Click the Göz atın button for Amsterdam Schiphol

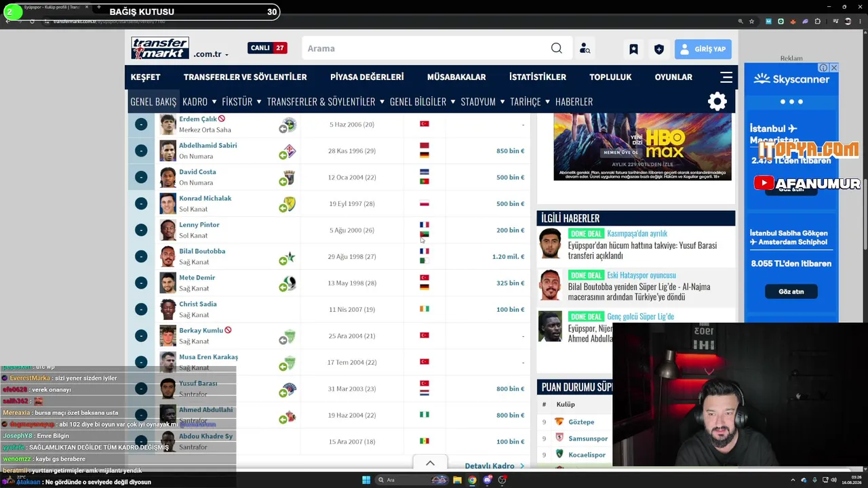click(x=791, y=291)
